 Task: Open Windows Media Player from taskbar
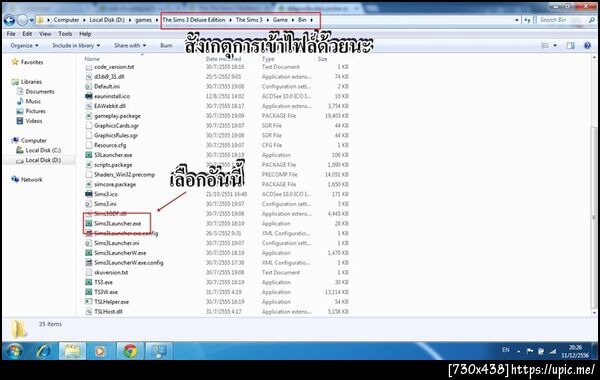pyautogui.click(x=99, y=351)
